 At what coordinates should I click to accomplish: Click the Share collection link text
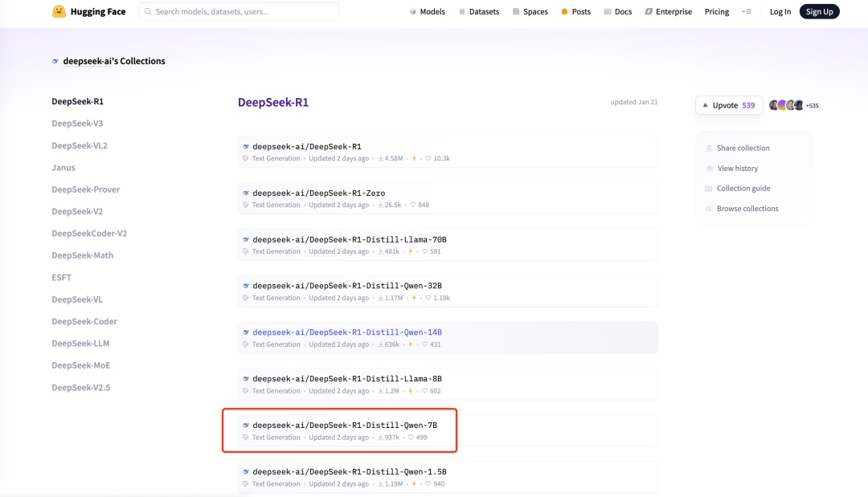pos(743,149)
